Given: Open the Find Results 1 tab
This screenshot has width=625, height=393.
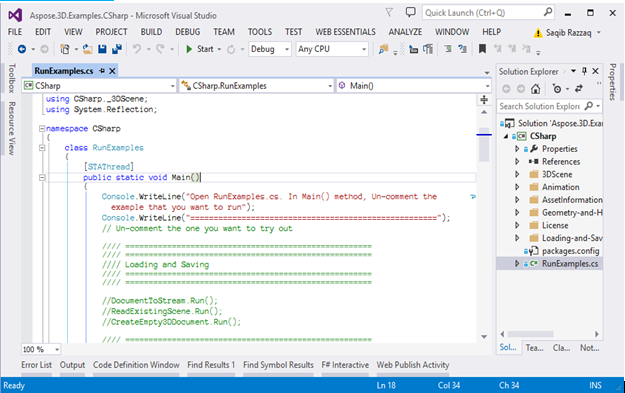Looking at the screenshot, I should click(x=211, y=365).
